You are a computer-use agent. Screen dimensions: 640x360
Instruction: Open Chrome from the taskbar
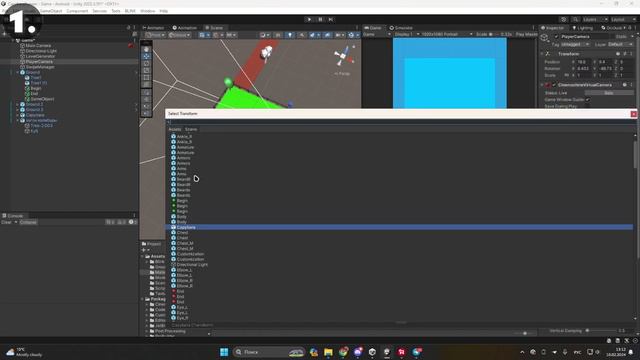343,352
